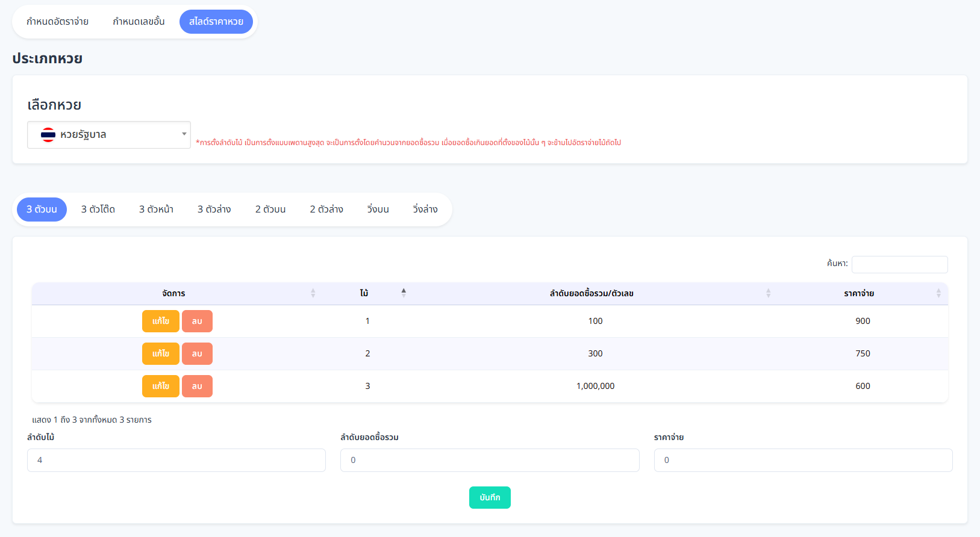Viewport: 980px width, 537px height.
Task: Click แก้ไข button for row 1
Action: 160,321
